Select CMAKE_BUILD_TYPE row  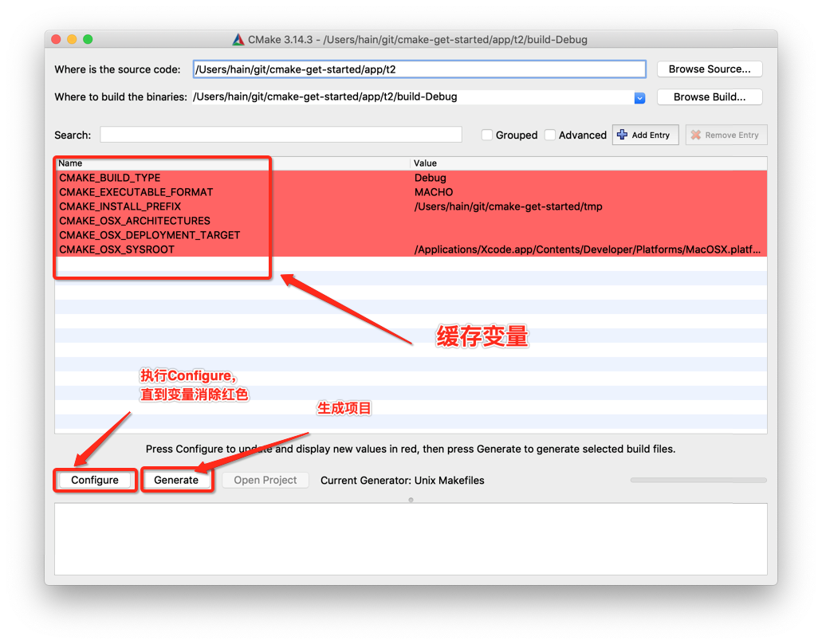click(x=411, y=178)
